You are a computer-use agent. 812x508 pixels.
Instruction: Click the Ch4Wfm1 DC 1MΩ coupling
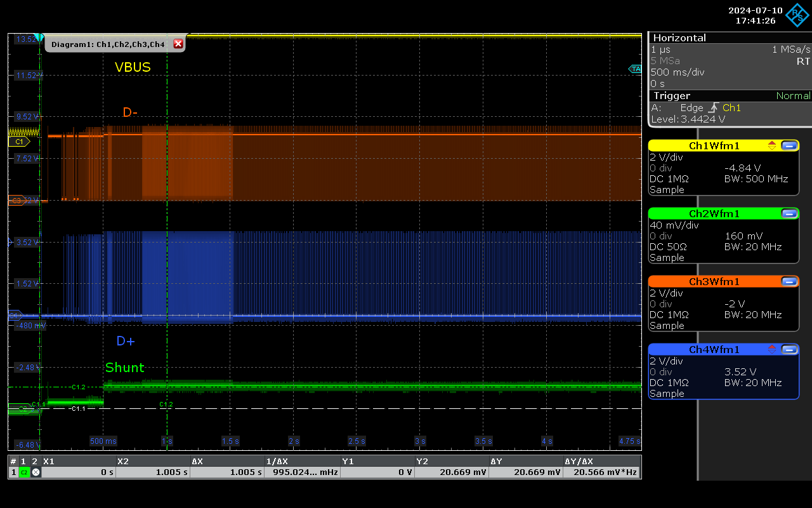[x=669, y=382]
